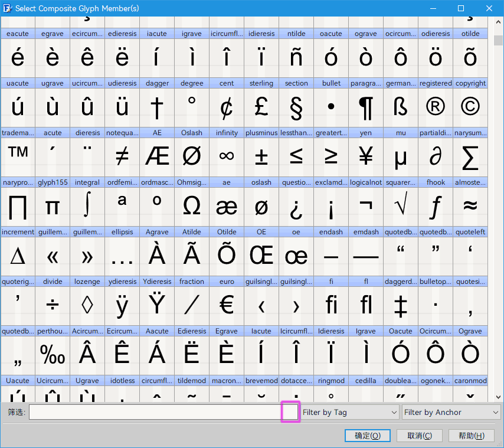Pick the paragraph pilcrow glyph

click(366, 107)
